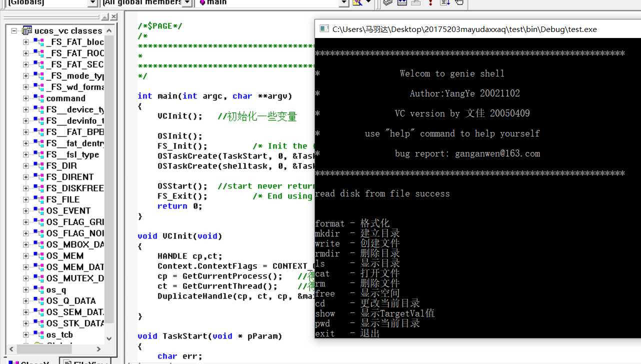Click the class icon next to FS_DISKFREE

coord(38,188)
